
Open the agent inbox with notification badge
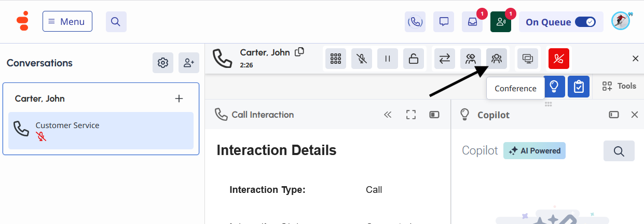click(x=472, y=22)
